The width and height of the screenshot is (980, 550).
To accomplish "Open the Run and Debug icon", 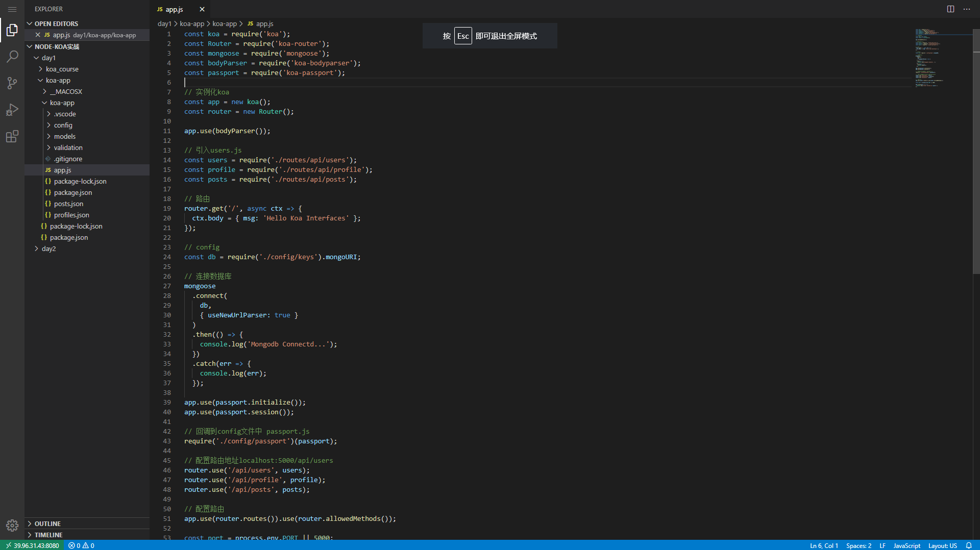I will pos(12,110).
